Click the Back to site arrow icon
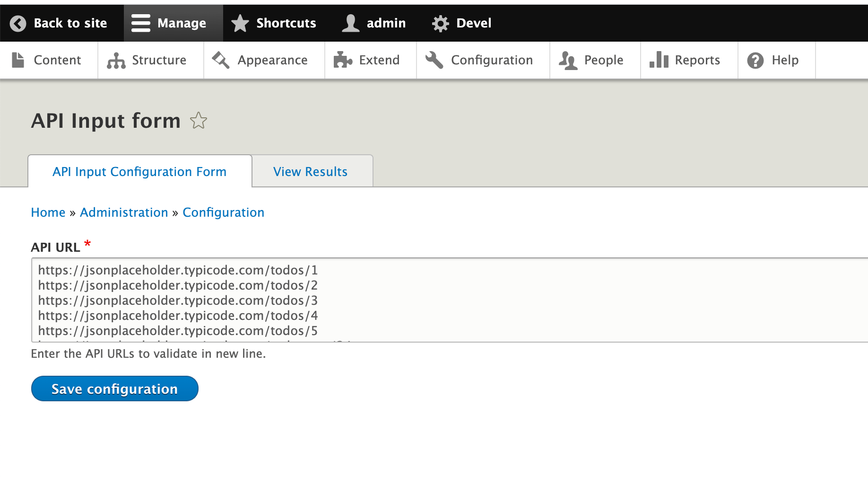Screen dimensions: 868x477 point(18,23)
